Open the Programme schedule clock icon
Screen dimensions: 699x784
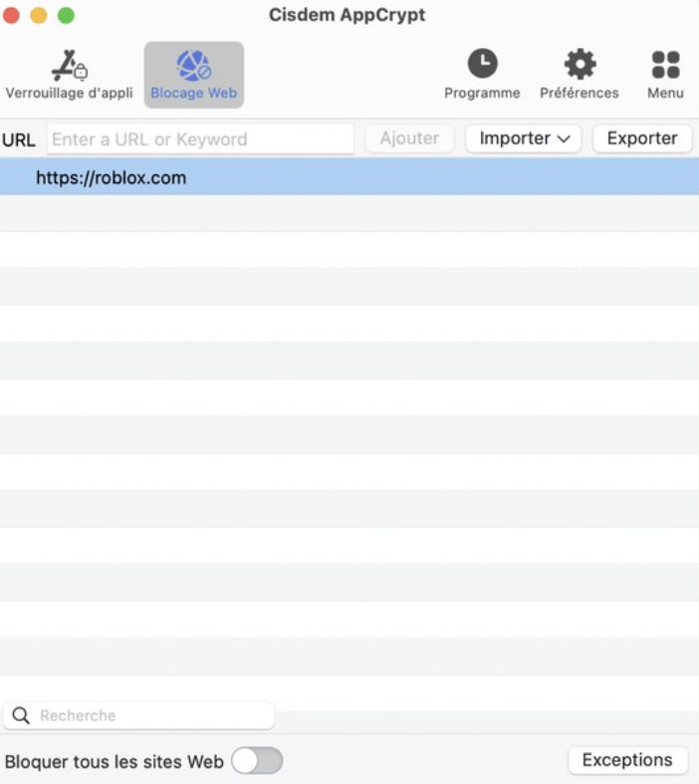[x=482, y=64]
